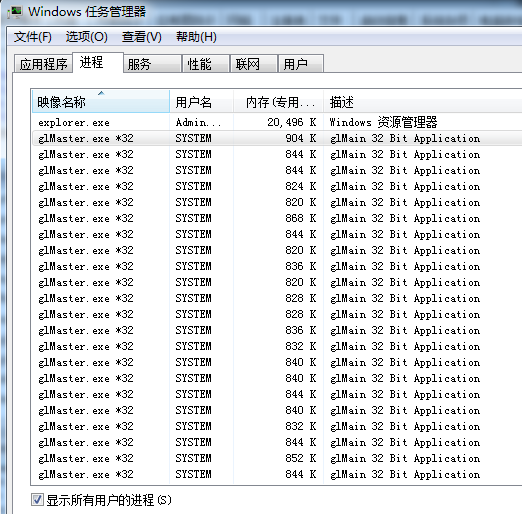
Task: Click the Task Manager title bar icon
Action: pos(15,12)
